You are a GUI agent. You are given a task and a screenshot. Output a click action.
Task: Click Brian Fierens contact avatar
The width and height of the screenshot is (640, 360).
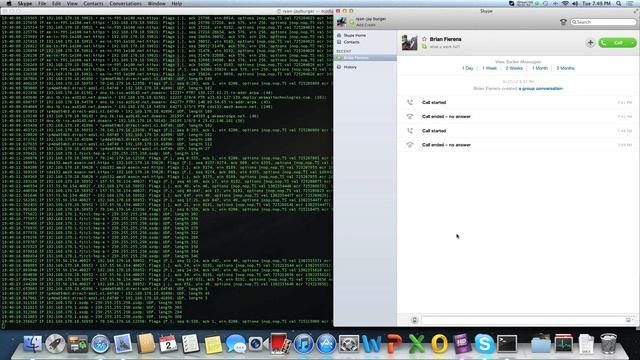coord(409,42)
